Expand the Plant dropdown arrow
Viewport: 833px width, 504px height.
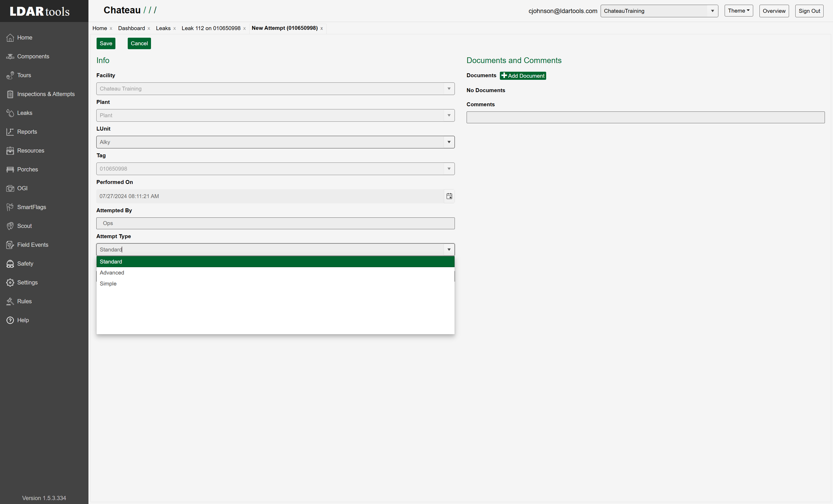pyautogui.click(x=449, y=115)
